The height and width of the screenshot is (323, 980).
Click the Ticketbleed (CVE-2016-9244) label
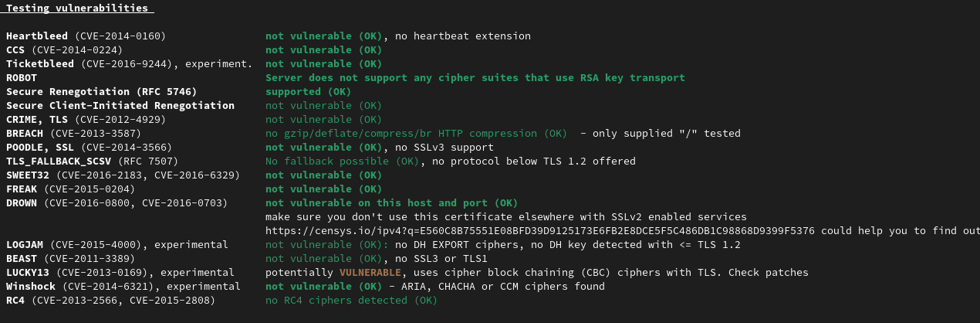[x=129, y=64]
